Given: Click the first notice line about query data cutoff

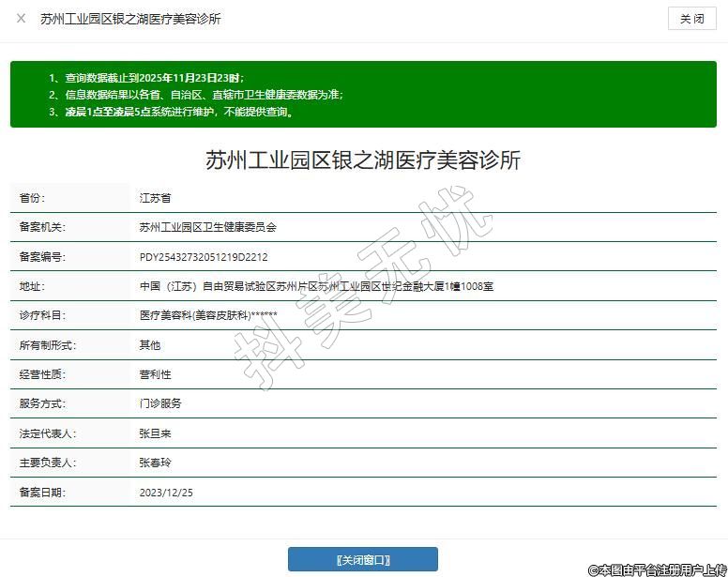Looking at the screenshot, I should click(152, 78).
